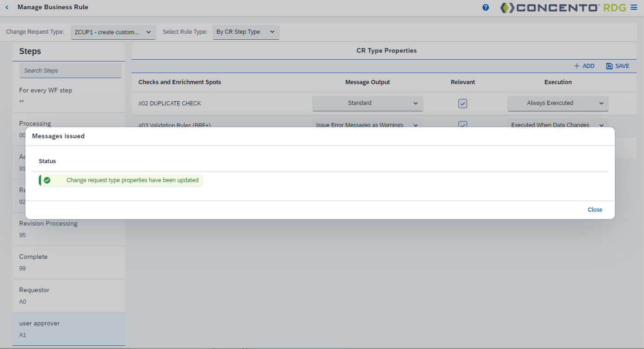The image size is (644, 349).
Task: Open the Executed When Data Changes dropdown
Action: pos(558,125)
